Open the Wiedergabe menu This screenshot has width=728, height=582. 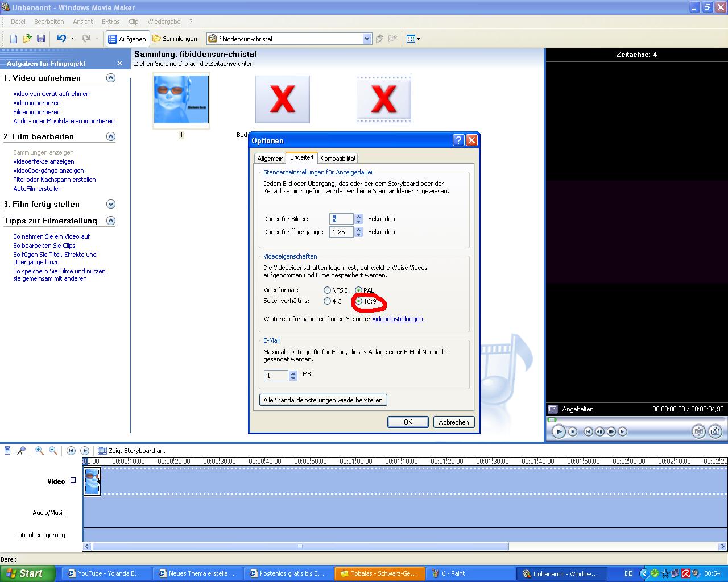click(164, 22)
